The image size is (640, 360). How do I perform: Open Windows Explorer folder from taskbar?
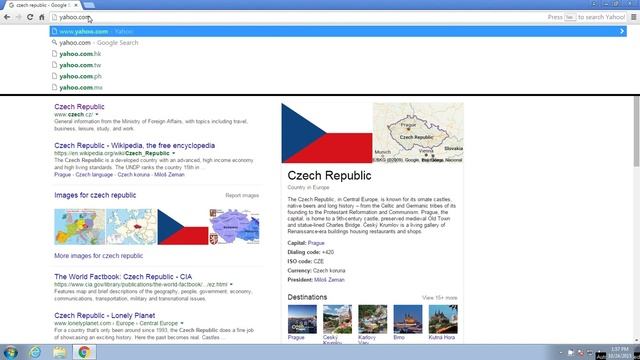(x=60, y=352)
